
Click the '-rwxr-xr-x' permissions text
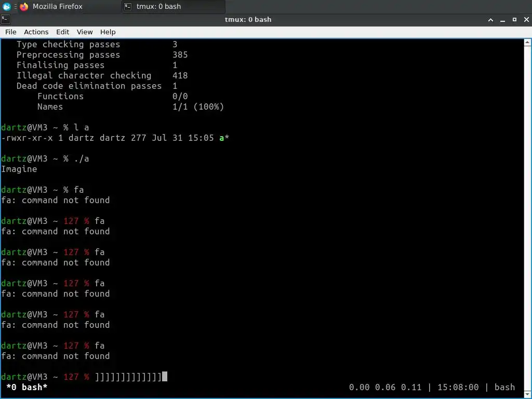pos(27,138)
